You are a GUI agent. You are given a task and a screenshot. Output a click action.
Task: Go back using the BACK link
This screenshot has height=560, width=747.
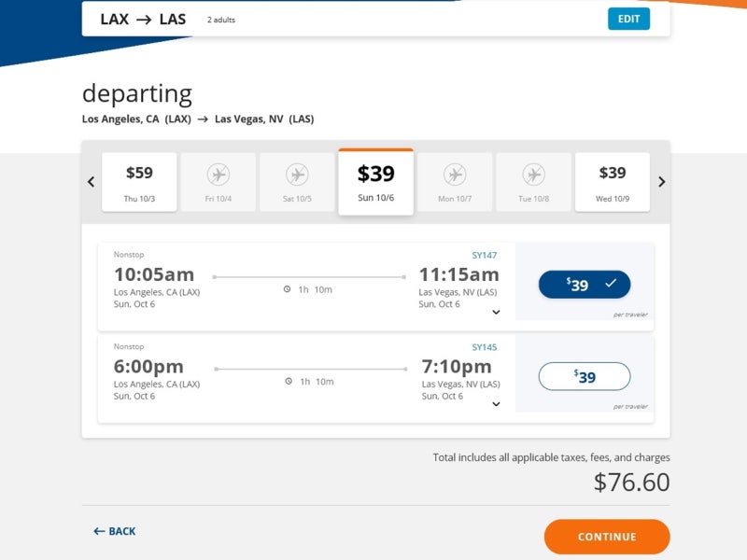pos(115,531)
